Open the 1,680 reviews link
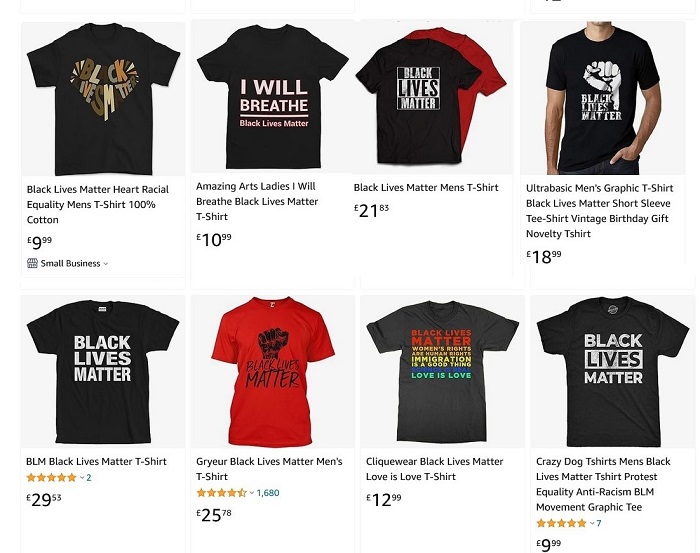The height and width of the screenshot is (553, 700). pyautogui.click(x=268, y=493)
